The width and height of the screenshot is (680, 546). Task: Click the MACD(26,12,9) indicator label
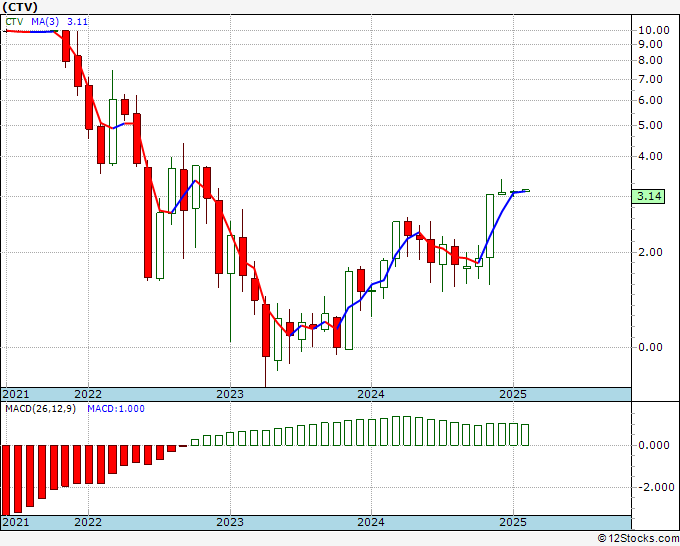pyautogui.click(x=40, y=409)
